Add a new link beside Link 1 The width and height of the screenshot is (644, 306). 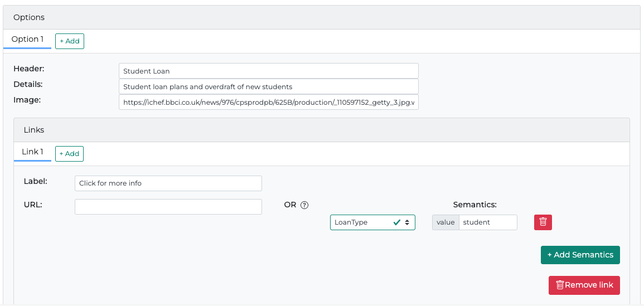click(69, 154)
